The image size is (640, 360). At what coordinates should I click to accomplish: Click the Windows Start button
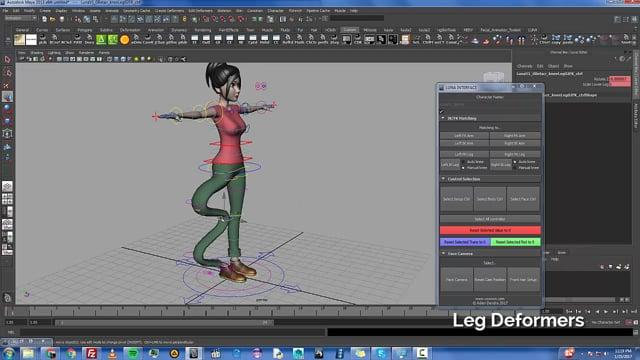[x=8, y=353]
